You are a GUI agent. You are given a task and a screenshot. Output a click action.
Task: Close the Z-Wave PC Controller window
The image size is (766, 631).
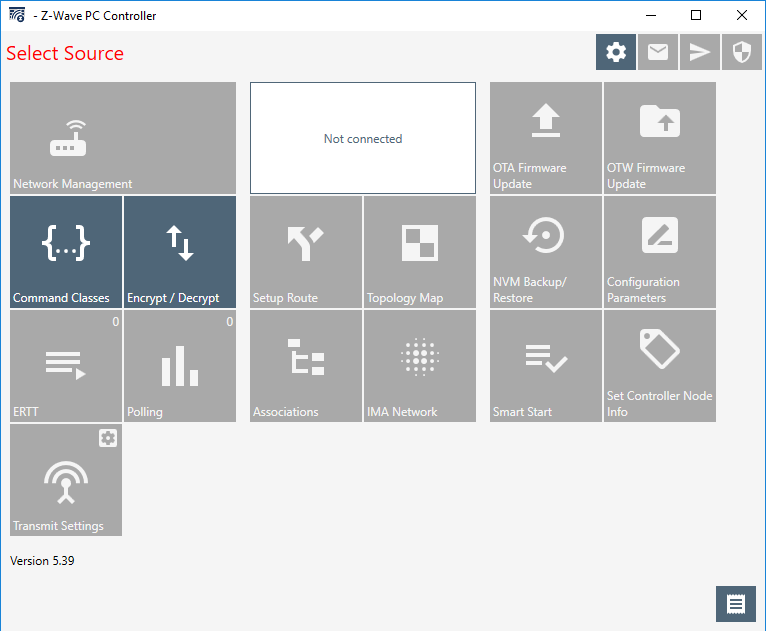(742, 15)
